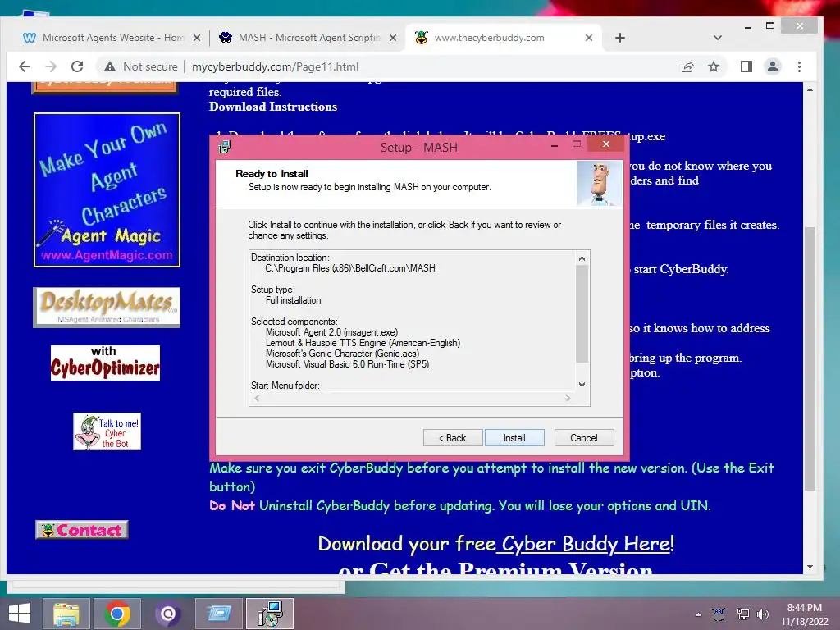Click the vertical scrollbar thumb in summary box
The height and width of the screenshot is (630, 840).
pyautogui.click(x=582, y=314)
